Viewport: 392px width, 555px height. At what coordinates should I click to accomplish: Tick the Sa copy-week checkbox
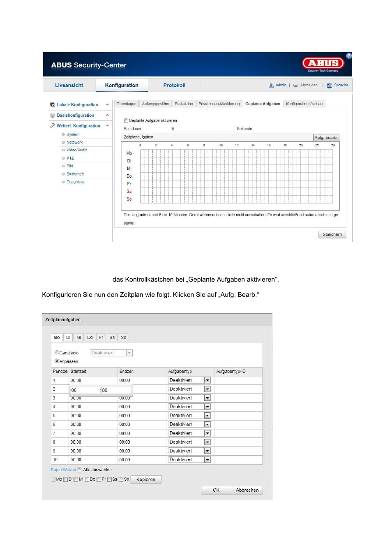coord(110,479)
